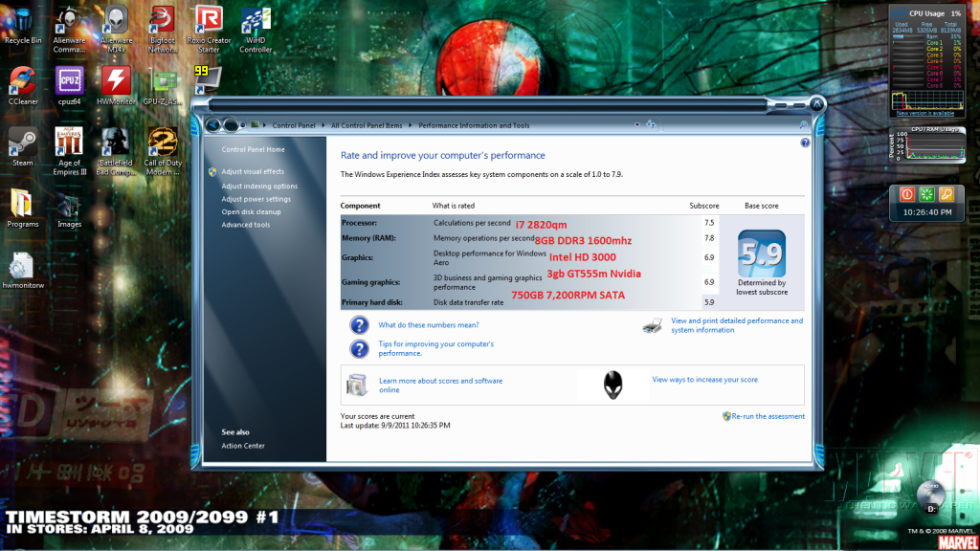Select Performance Information and Tools breadcrumb

tap(474, 125)
